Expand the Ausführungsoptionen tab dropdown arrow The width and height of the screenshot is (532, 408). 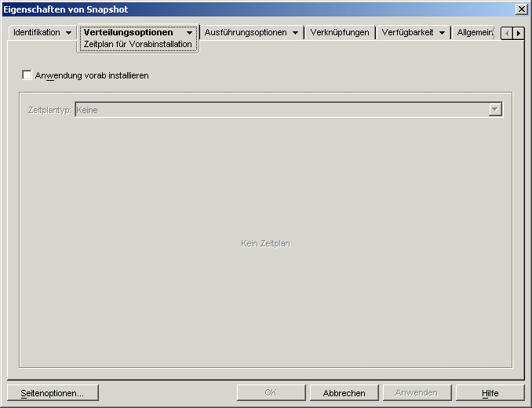pyautogui.click(x=295, y=33)
